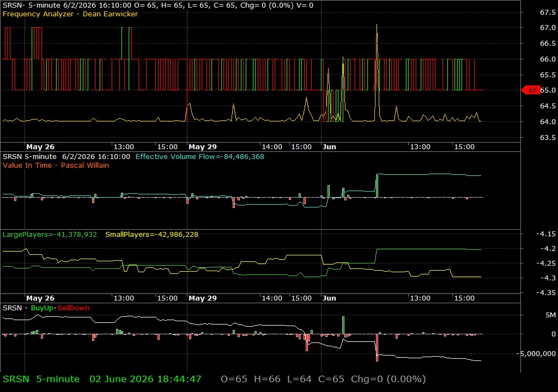Viewport: 558px width, 392px height.
Task: Click the 14:00 label in lower time axis
Action: pyautogui.click(x=272, y=298)
